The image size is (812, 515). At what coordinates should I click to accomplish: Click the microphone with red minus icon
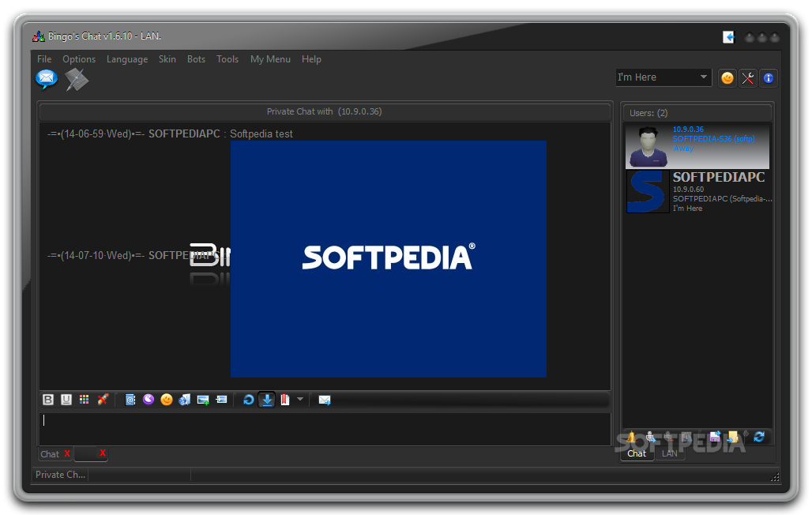tap(668, 438)
